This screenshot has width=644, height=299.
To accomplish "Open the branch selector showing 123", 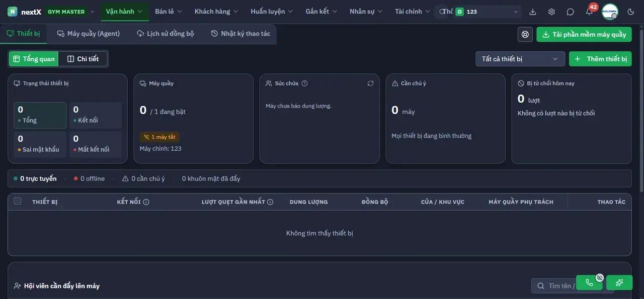I will point(487,12).
